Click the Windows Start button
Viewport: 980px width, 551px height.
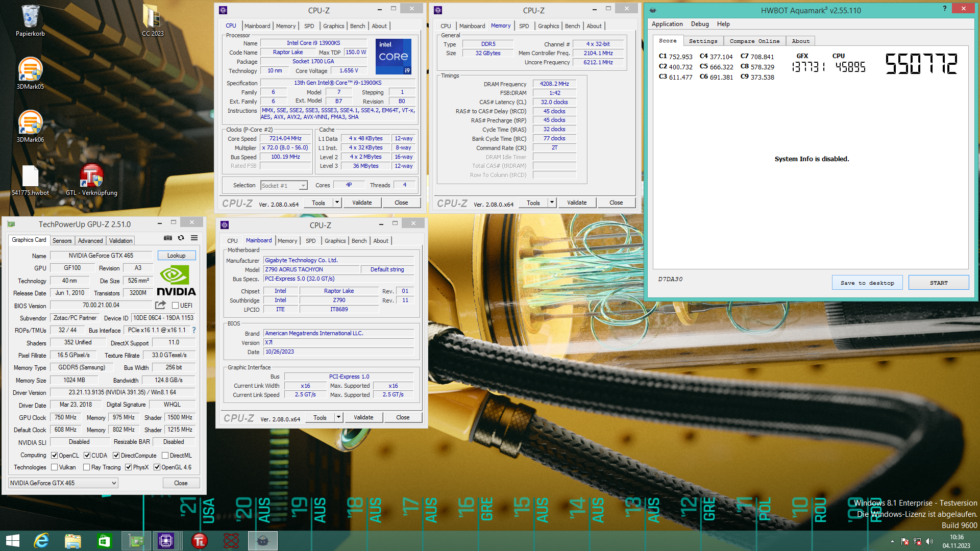coord(12,541)
